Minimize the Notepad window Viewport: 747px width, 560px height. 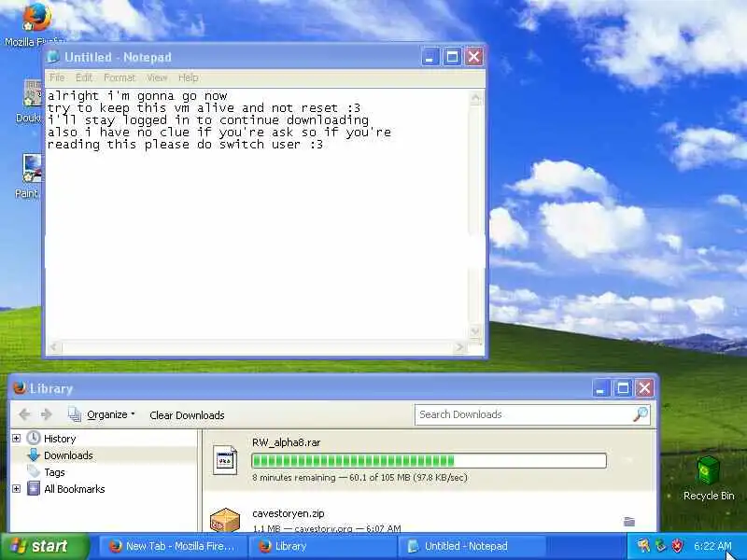coord(430,57)
